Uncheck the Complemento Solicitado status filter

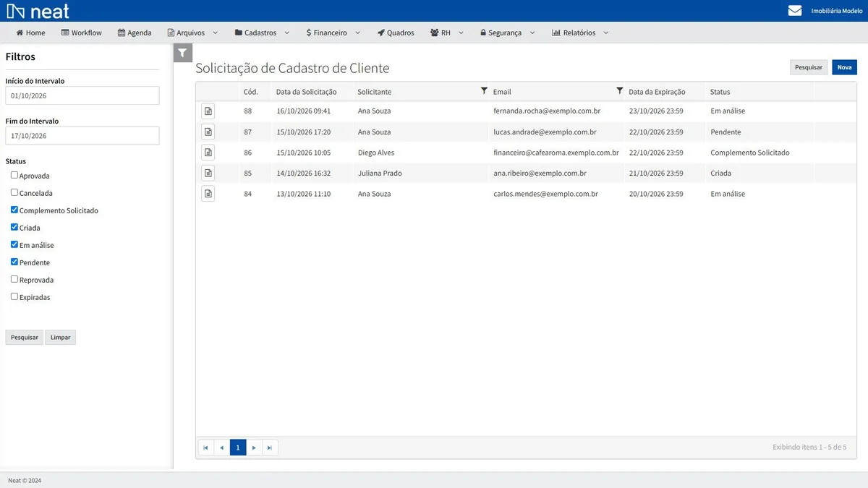point(14,210)
